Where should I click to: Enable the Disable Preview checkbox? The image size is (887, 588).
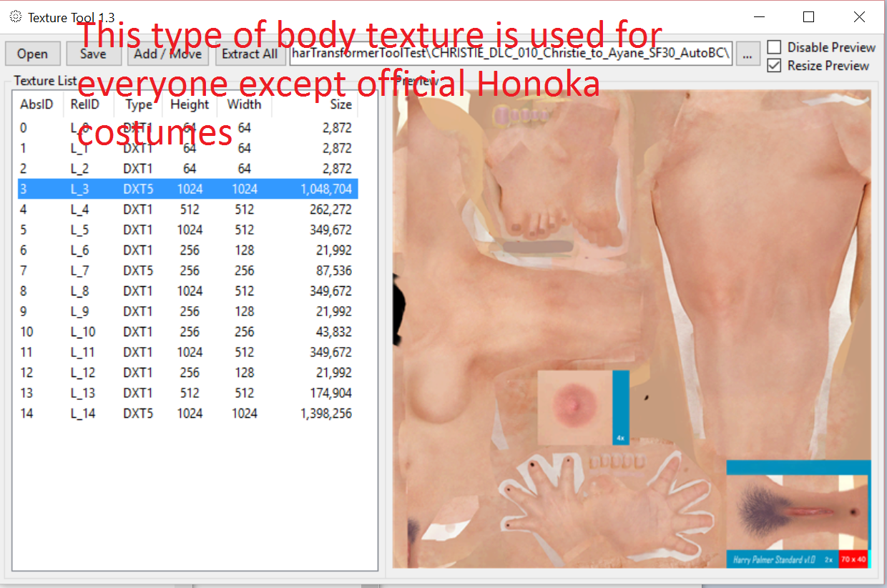click(x=774, y=47)
